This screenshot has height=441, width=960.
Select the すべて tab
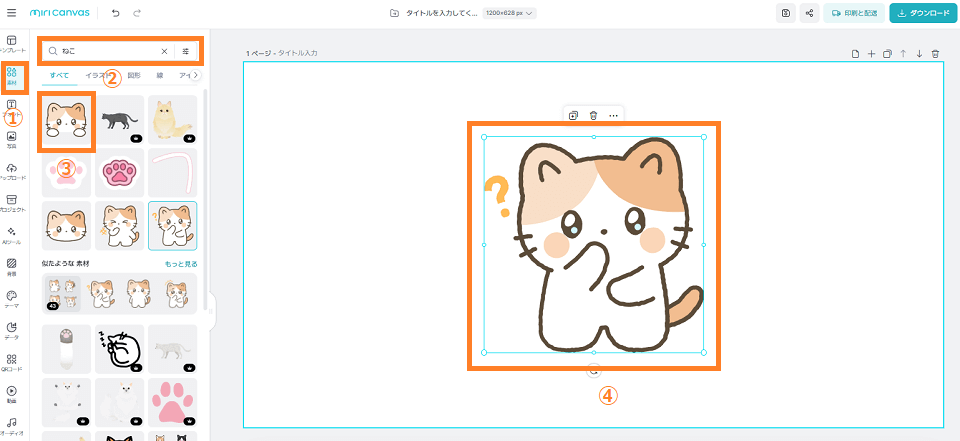click(x=58, y=75)
